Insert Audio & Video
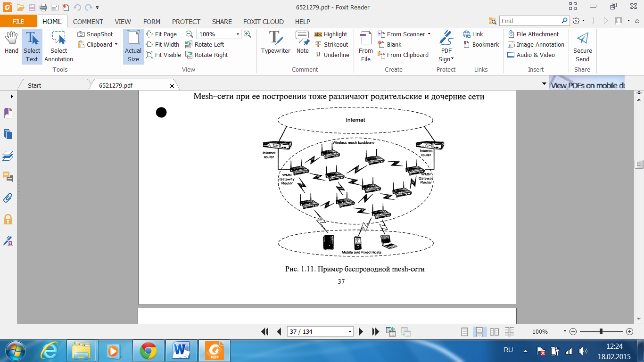 tap(531, 55)
